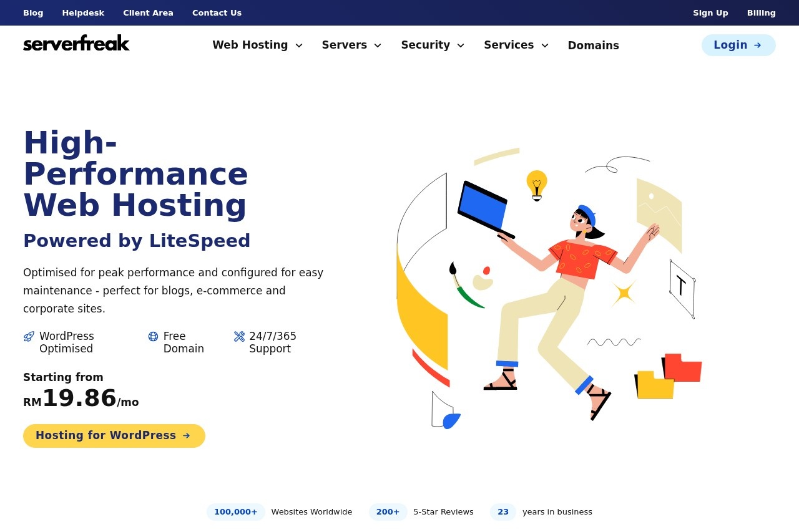Select Domains in the navigation bar
799x532 pixels.
click(593, 45)
